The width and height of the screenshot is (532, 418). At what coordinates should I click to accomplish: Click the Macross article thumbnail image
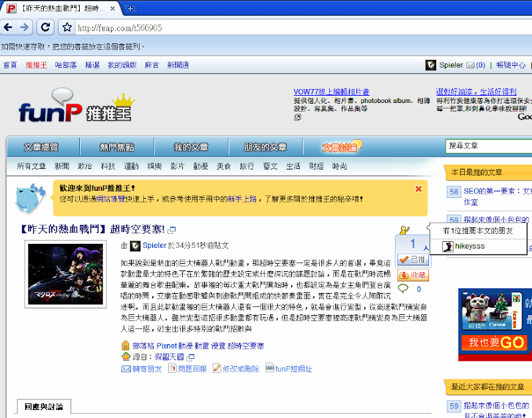point(65,274)
